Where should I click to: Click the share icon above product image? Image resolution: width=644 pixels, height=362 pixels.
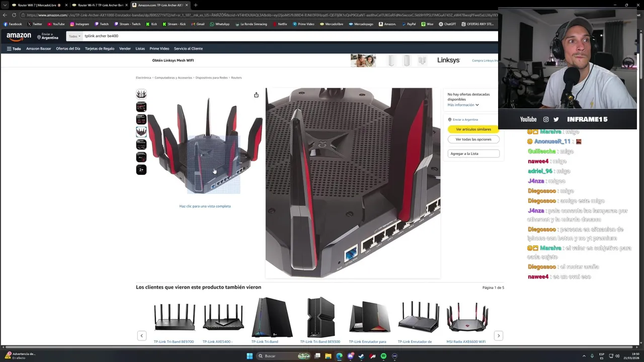pyautogui.click(x=256, y=95)
